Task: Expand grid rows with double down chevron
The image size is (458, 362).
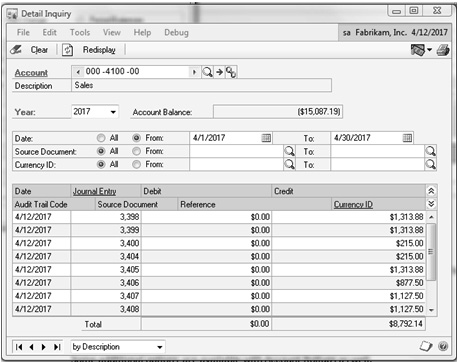Action: click(431, 204)
